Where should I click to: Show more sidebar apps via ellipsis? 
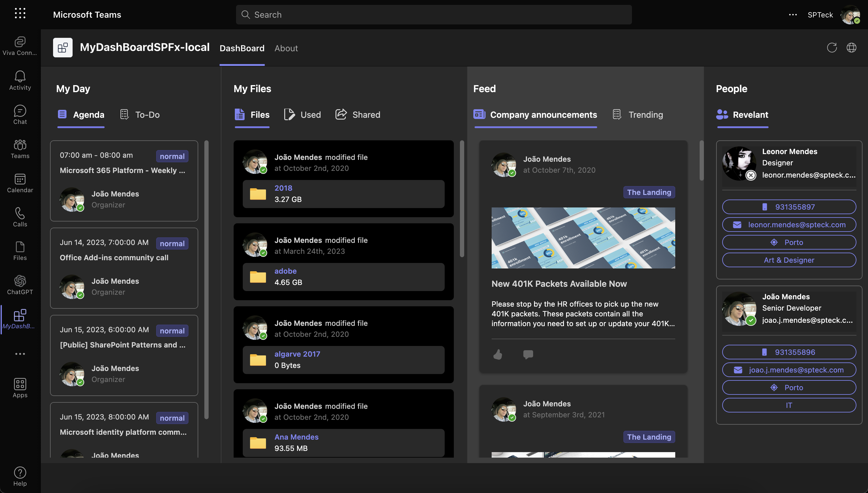tap(20, 354)
